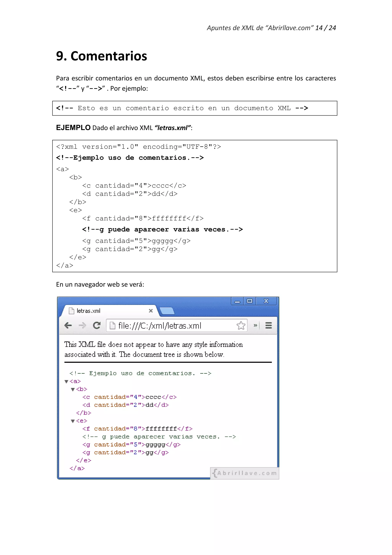
Task: Click the closing </e> tag in browser
Action: (83, 461)
